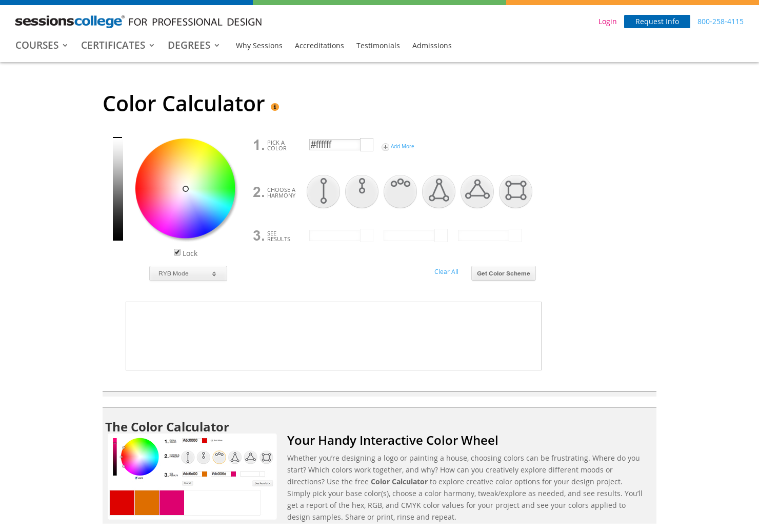Expand the COURSES menu

point(41,45)
